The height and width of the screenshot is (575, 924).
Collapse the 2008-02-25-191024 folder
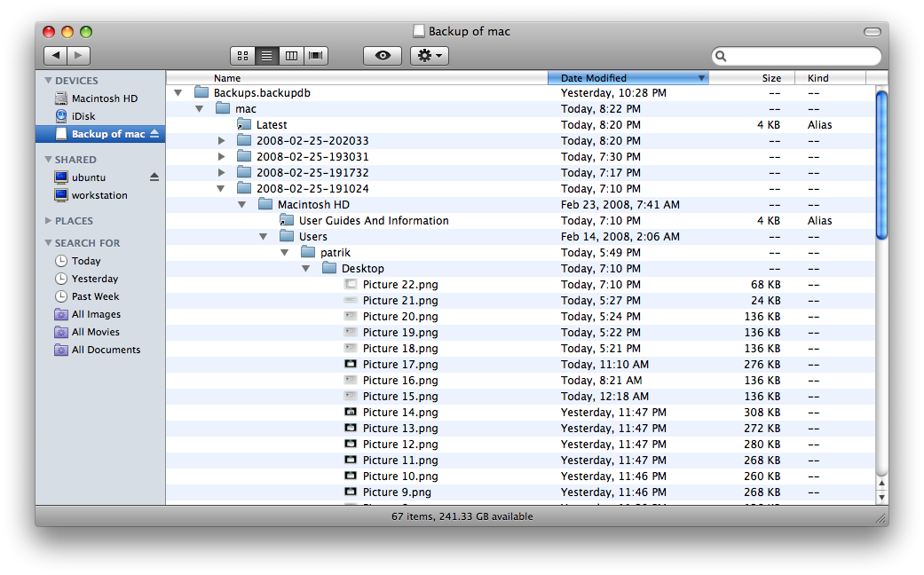pos(220,188)
